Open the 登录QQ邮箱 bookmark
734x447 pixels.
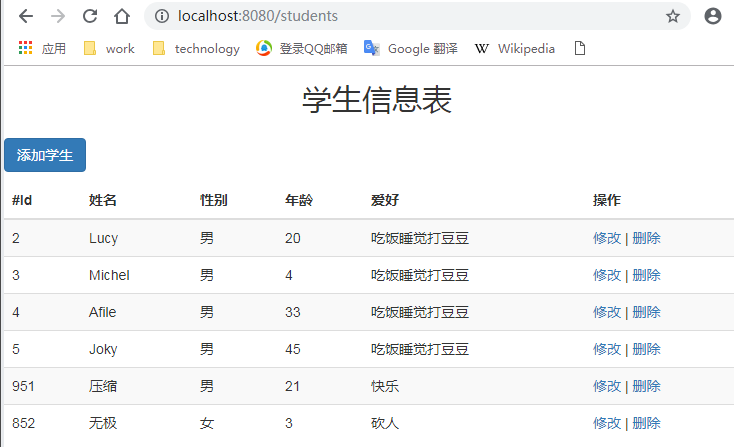302,48
